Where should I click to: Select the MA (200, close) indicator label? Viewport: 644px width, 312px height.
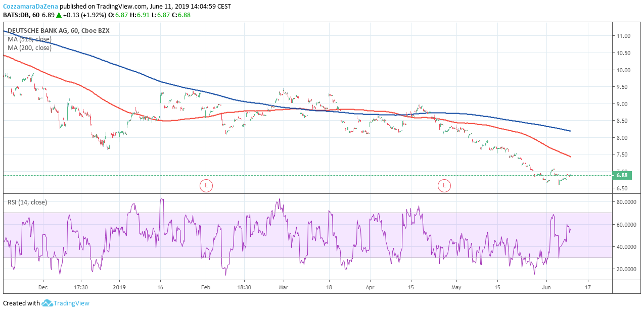click(x=29, y=47)
